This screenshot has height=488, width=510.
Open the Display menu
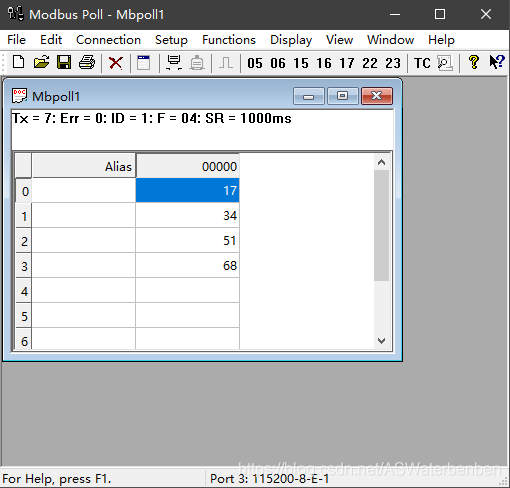click(x=291, y=40)
